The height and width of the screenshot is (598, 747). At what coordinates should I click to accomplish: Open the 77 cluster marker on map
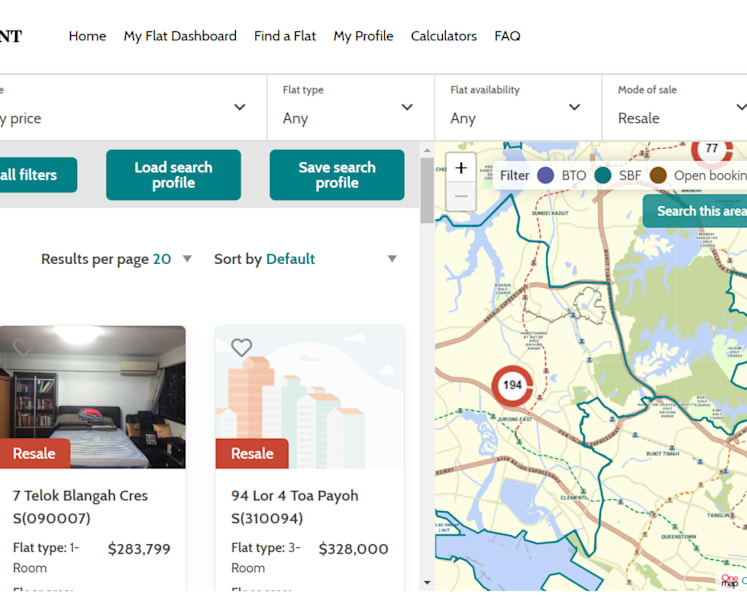[712, 150]
